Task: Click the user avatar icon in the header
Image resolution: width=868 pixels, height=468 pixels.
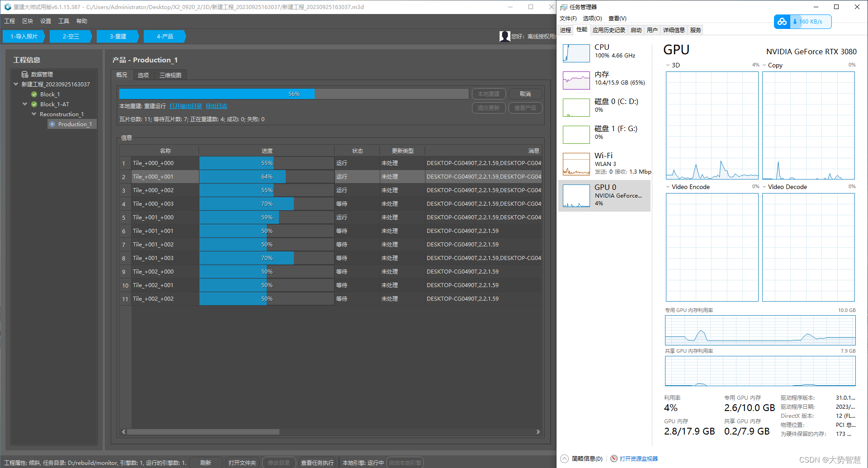Action: pyautogui.click(x=505, y=36)
